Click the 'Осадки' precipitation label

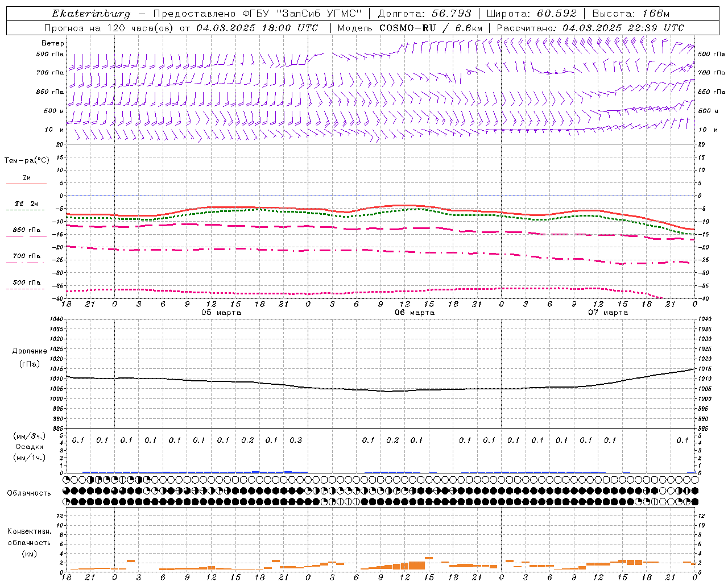30,447
